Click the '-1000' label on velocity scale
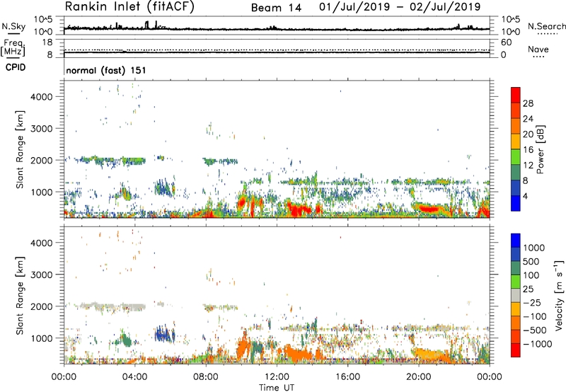 (538, 344)
